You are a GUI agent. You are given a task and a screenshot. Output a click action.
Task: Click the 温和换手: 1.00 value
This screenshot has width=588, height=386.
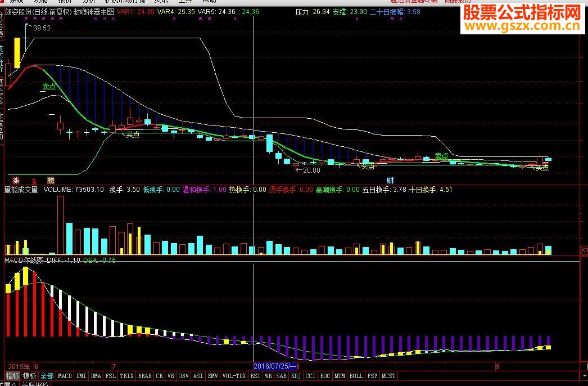coord(205,190)
